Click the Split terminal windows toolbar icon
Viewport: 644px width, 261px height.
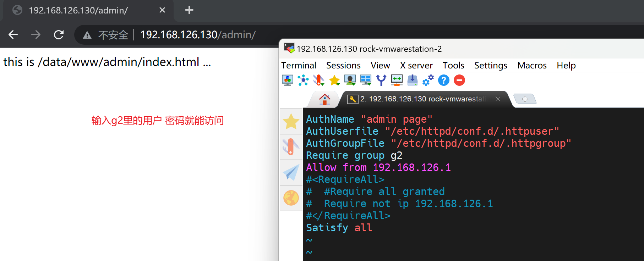[365, 80]
